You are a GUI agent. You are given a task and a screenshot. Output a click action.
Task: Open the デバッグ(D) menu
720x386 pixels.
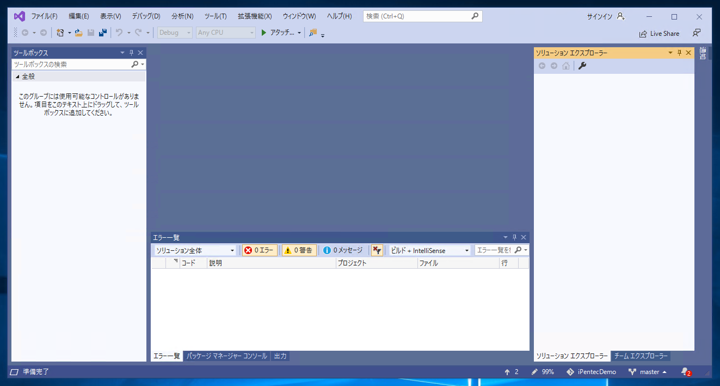point(146,16)
